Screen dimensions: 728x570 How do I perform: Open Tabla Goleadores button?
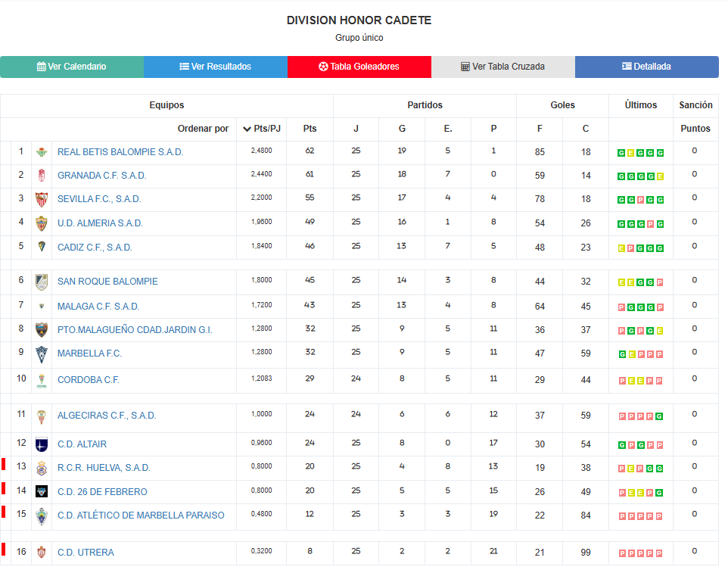(x=359, y=67)
